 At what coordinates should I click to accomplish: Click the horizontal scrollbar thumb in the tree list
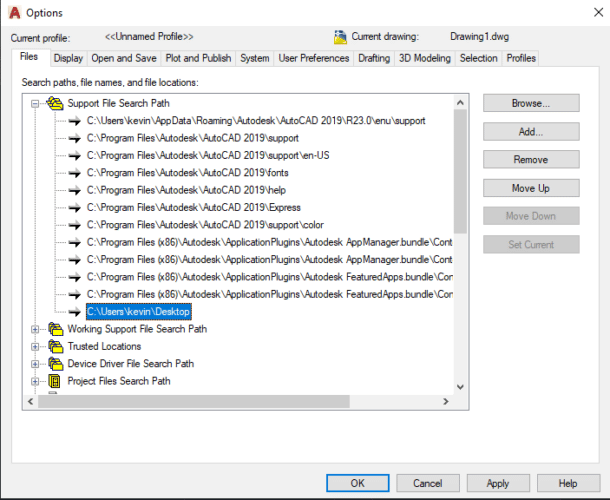point(194,401)
